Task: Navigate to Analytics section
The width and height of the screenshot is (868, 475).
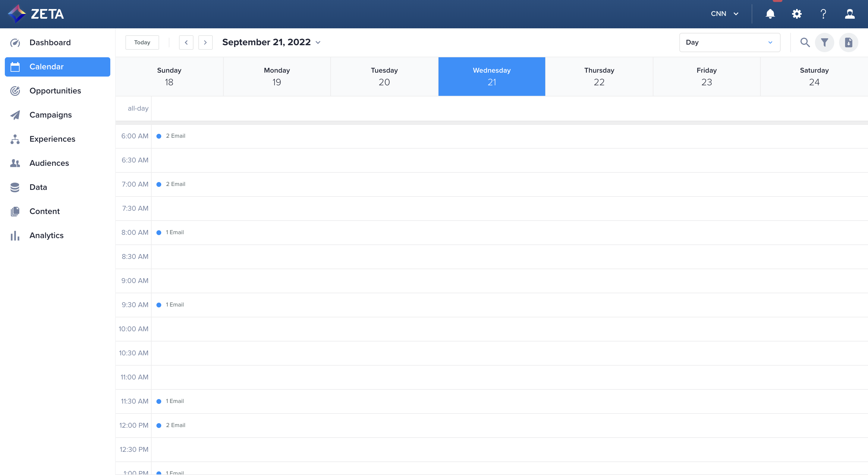Action: [x=46, y=235]
